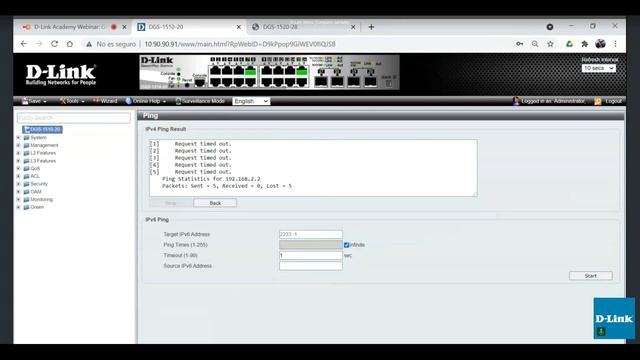Open the Tools menu in toolbar
Screen dimensions: 640x360
tap(72, 101)
